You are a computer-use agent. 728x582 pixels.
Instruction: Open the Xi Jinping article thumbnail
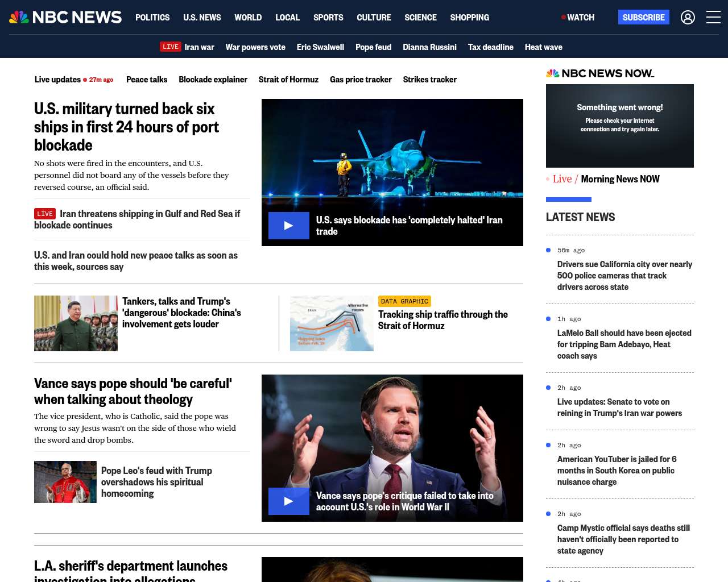pos(76,323)
